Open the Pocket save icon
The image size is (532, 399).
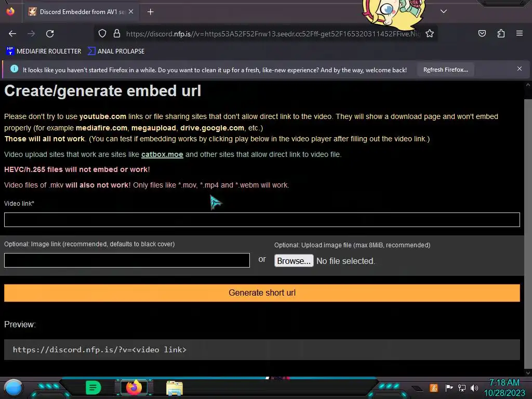pos(482,33)
